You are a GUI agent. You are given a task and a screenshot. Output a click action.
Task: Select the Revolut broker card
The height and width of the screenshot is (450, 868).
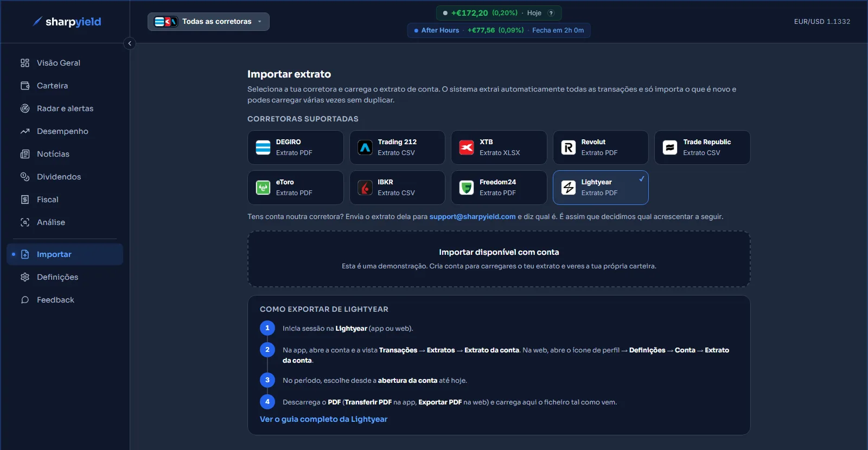pyautogui.click(x=601, y=147)
